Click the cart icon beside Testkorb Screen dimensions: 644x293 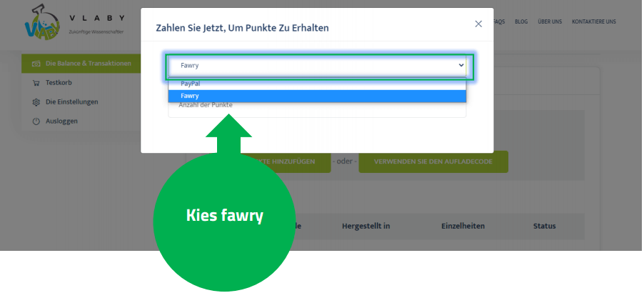[x=36, y=83]
